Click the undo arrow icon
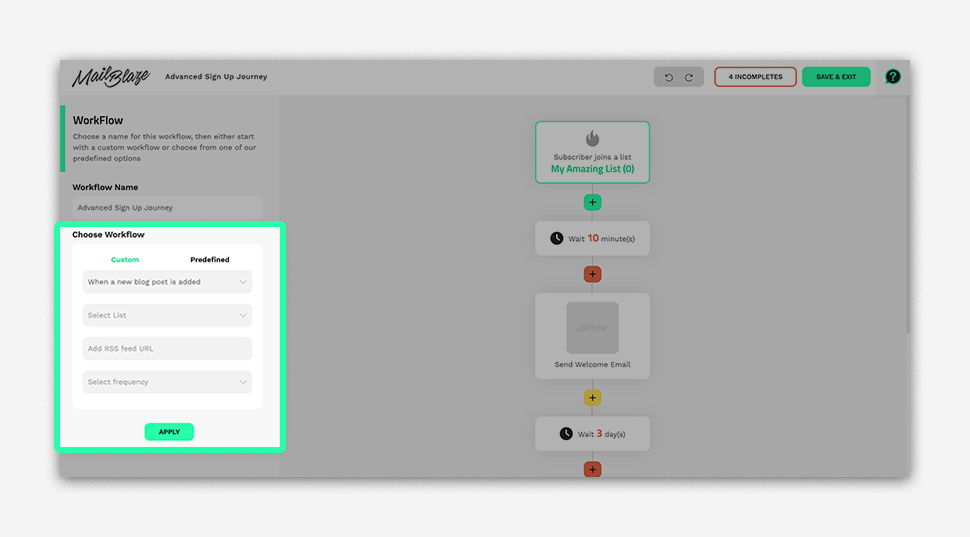The height and width of the screenshot is (537, 970). pyautogui.click(x=669, y=77)
